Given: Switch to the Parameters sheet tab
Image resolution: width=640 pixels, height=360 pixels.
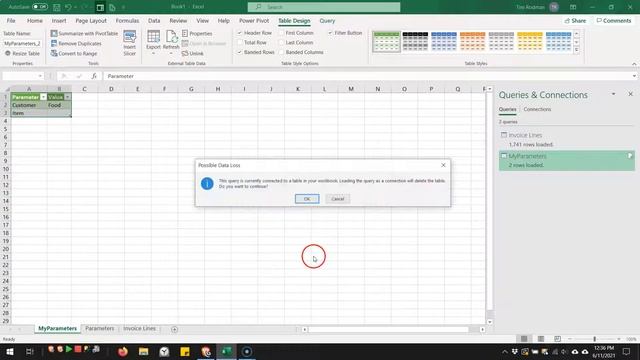Looking at the screenshot, I should pos(100,329).
